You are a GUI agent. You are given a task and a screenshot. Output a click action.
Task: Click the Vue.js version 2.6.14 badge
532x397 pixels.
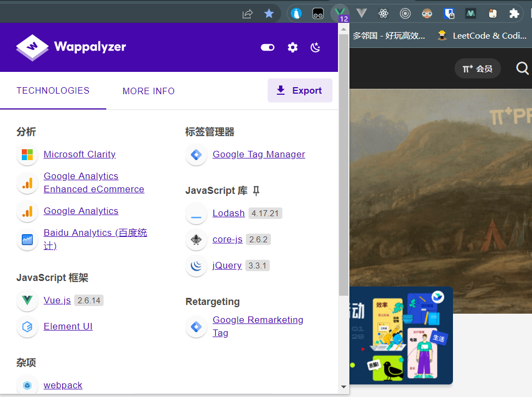89,301
